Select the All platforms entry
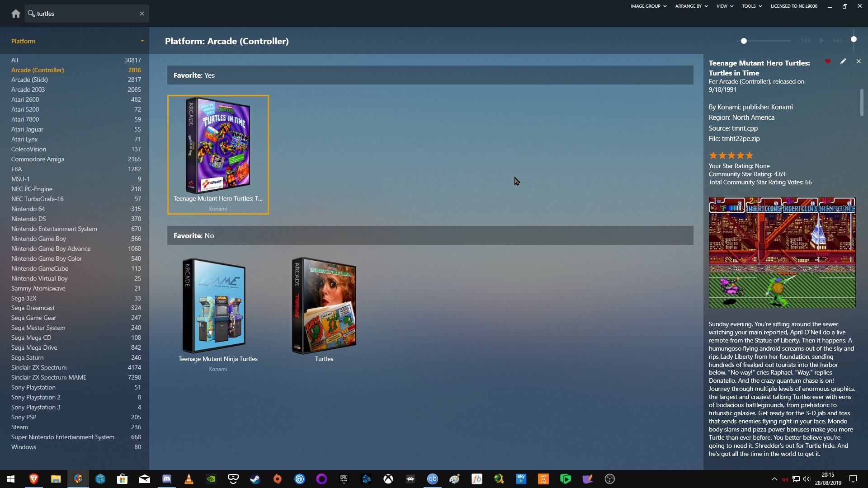This screenshot has width=868, height=488. (x=76, y=60)
